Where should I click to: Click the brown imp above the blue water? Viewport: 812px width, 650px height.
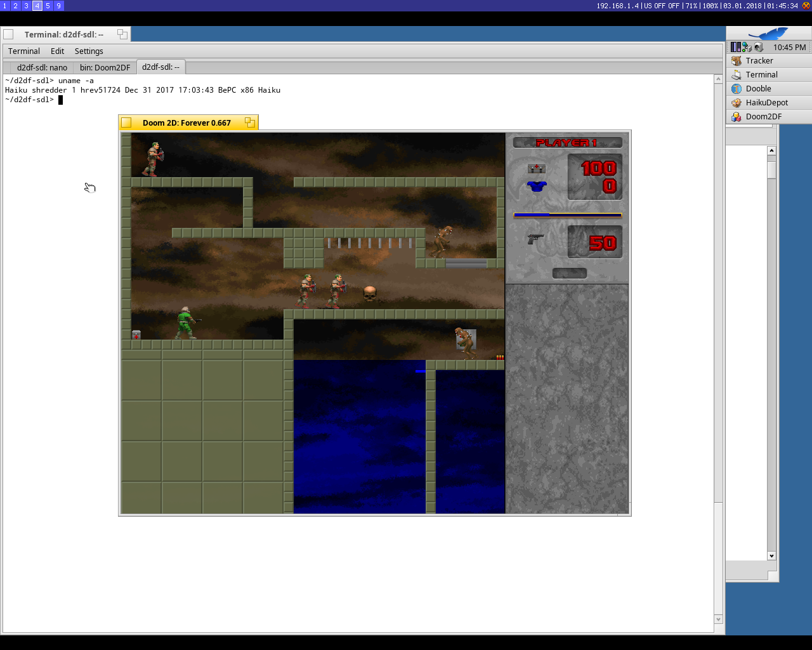[465, 343]
